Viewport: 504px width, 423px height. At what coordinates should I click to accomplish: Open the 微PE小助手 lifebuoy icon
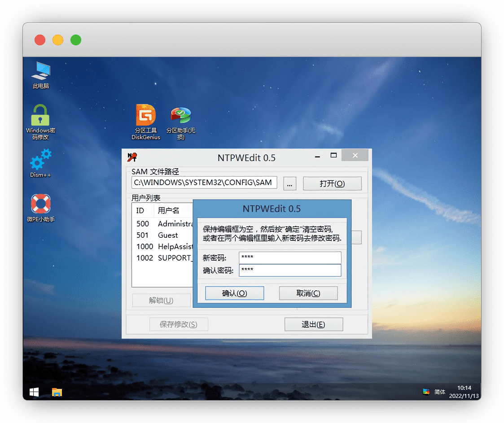(40, 205)
